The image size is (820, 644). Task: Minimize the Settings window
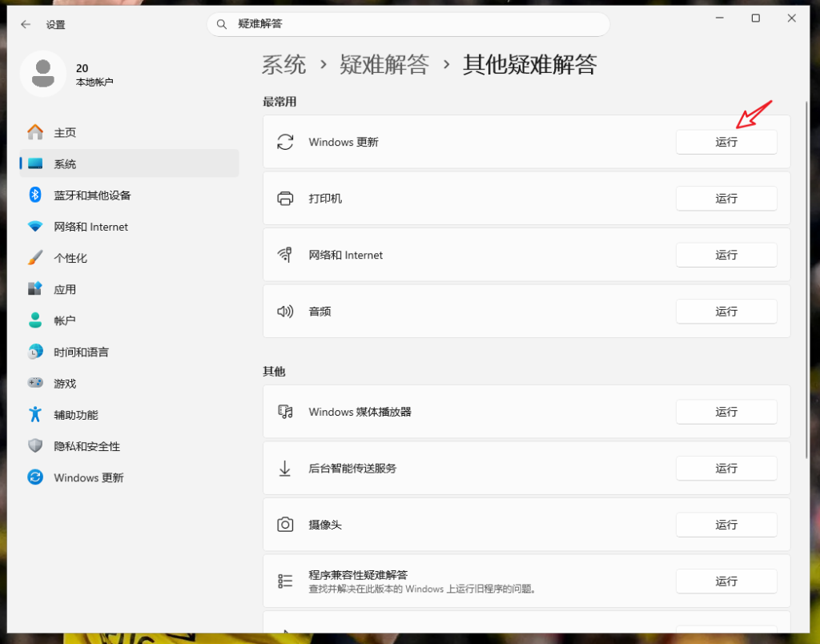pos(720,18)
